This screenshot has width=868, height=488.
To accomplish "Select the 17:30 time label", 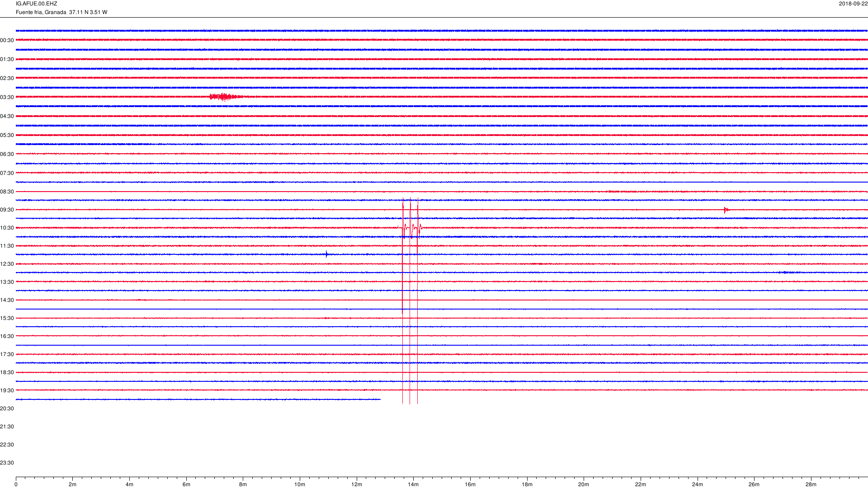I will tap(7, 354).
